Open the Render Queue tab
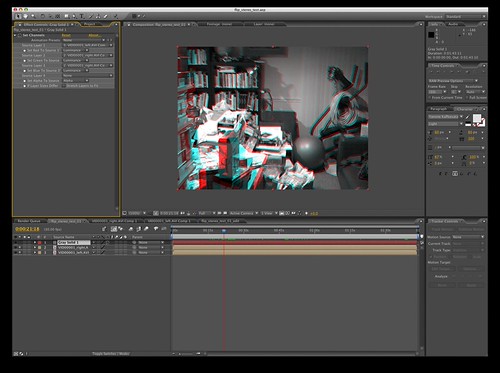This screenshot has width=500, height=373. coord(29,221)
